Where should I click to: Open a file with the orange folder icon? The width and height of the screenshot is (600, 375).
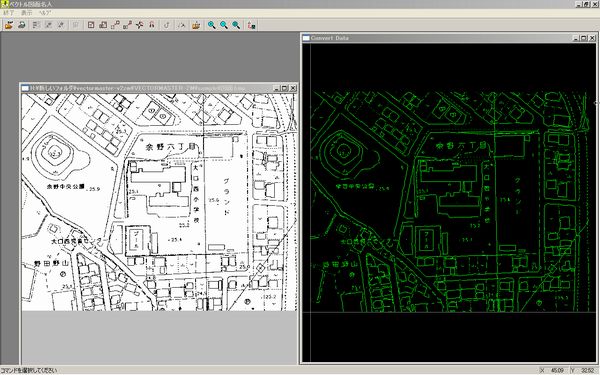pos(9,25)
